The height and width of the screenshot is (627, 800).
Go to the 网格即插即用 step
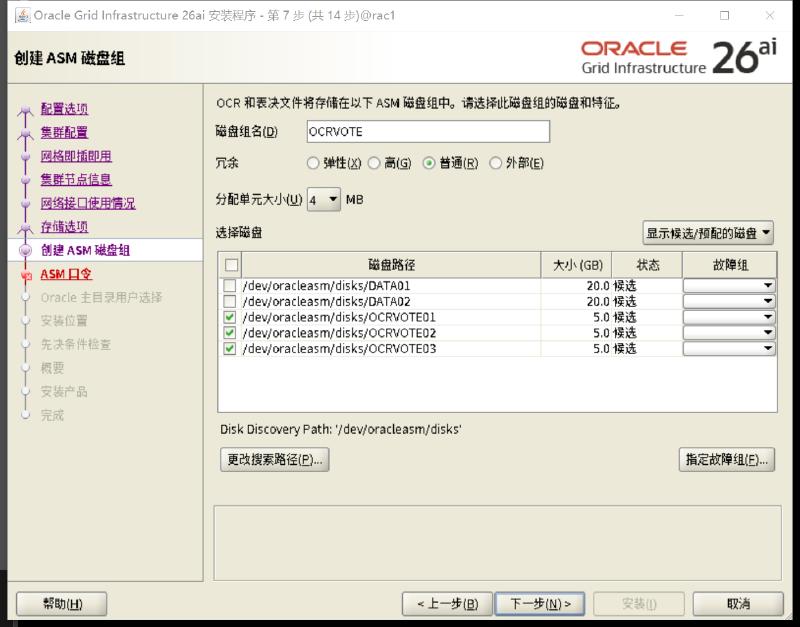pos(76,156)
